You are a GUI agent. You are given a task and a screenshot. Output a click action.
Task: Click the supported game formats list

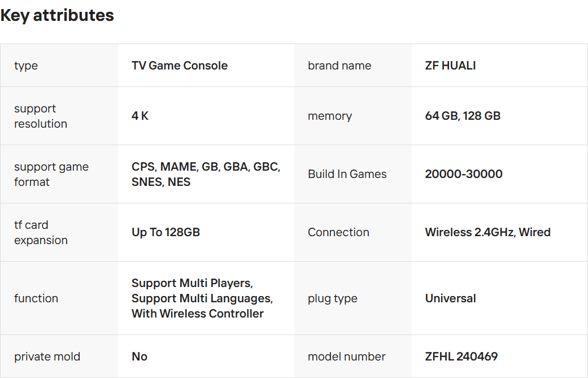(x=206, y=174)
